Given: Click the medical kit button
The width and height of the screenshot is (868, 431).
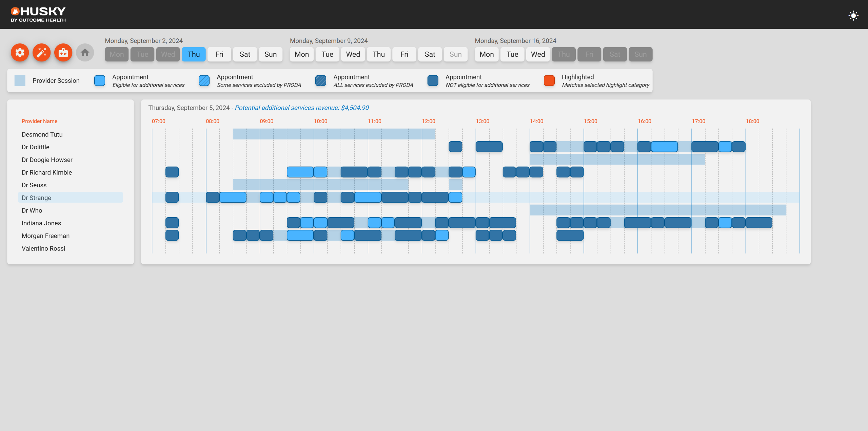Looking at the screenshot, I should pyautogui.click(x=63, y=53).
